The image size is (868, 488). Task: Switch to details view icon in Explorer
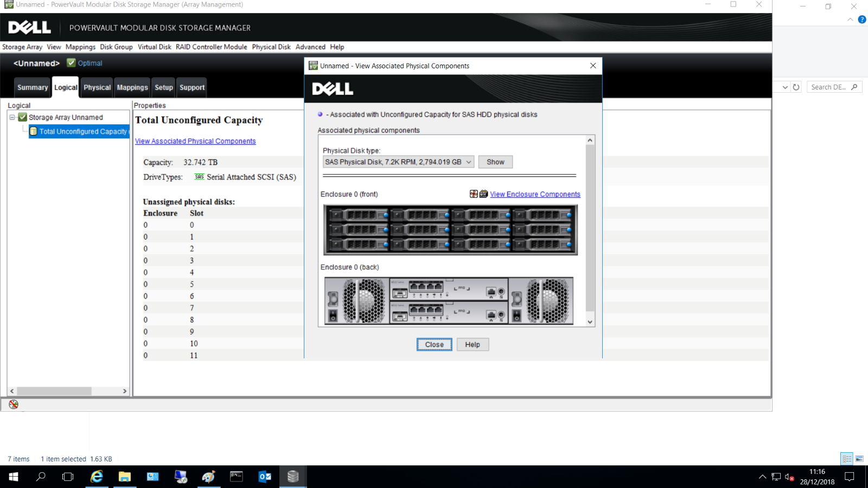click(847, 459)
